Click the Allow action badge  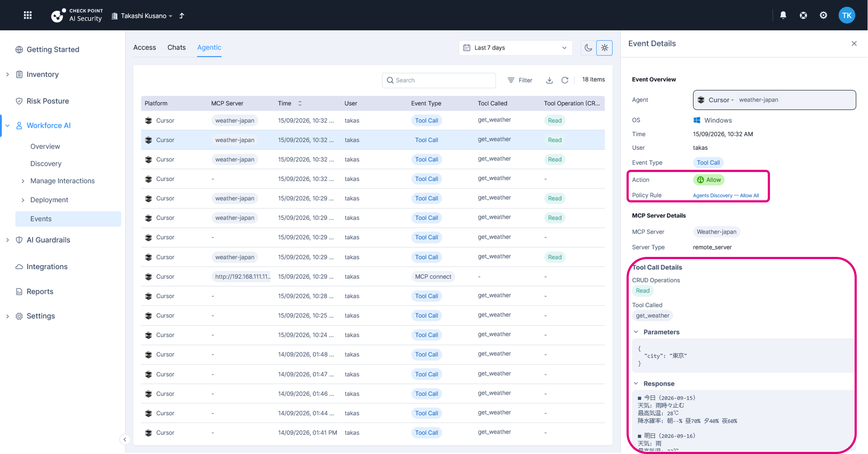[x=709, y=180]
